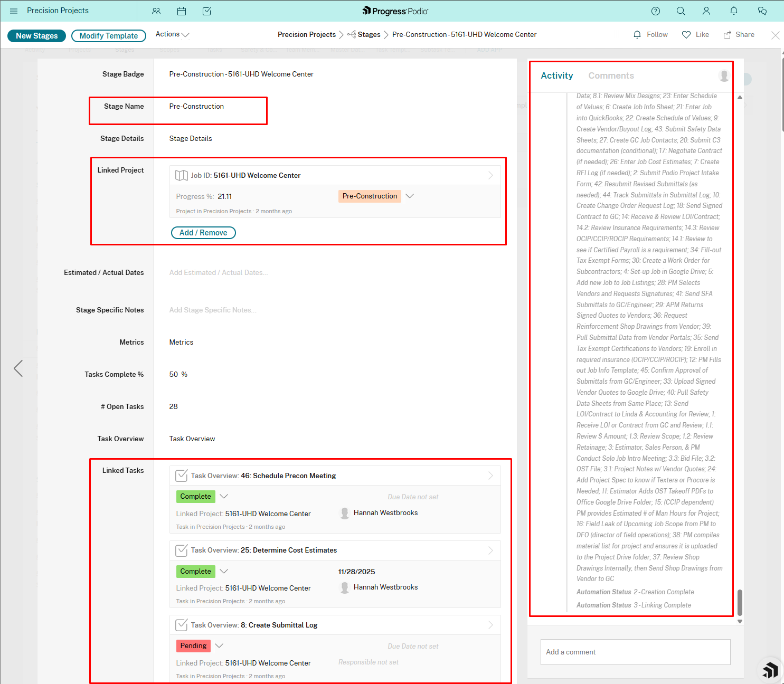Expand the Actions dropdown
The height and width of the screenshot is (684, 784).
pos(171,34)
